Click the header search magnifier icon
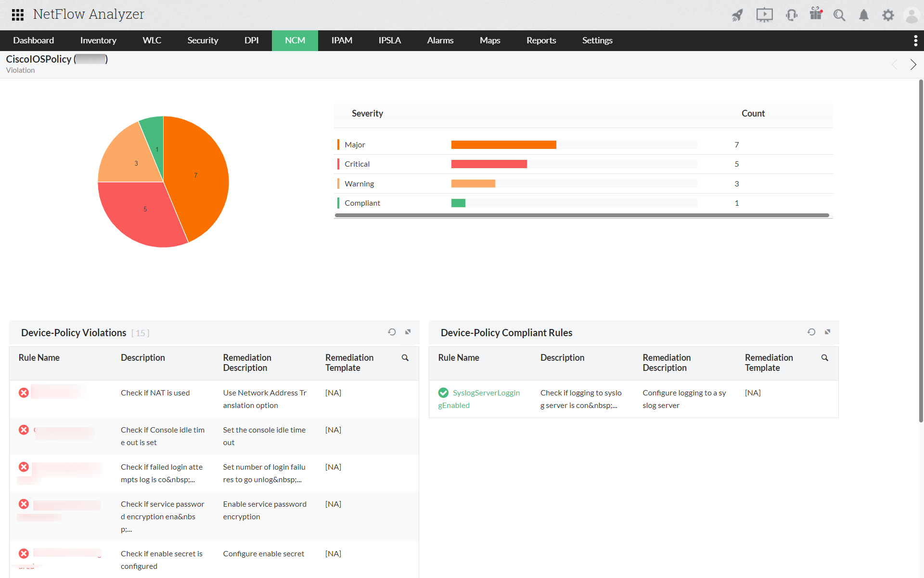This screenshot has width=924, height=578. click(839, 15)
